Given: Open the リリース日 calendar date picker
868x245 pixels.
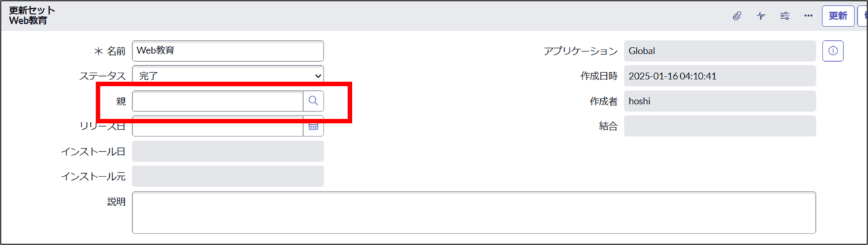Looking at the screenshot, I should (x=313, y=126).
